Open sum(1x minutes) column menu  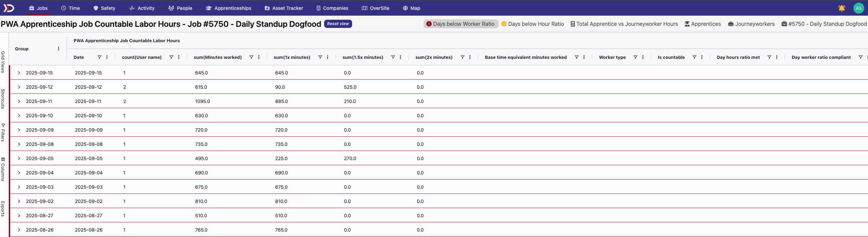pos(328,57)
